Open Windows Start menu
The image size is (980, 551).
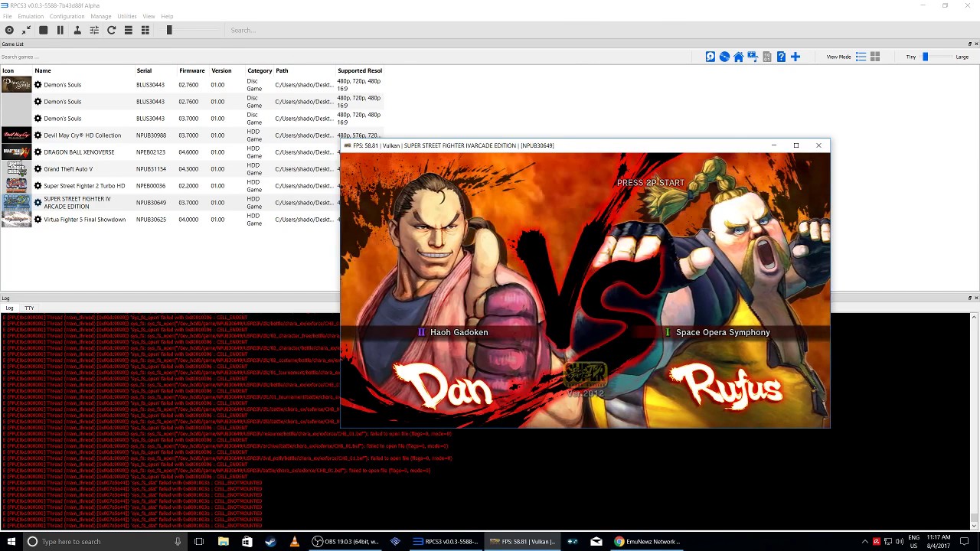coord(11,541)
